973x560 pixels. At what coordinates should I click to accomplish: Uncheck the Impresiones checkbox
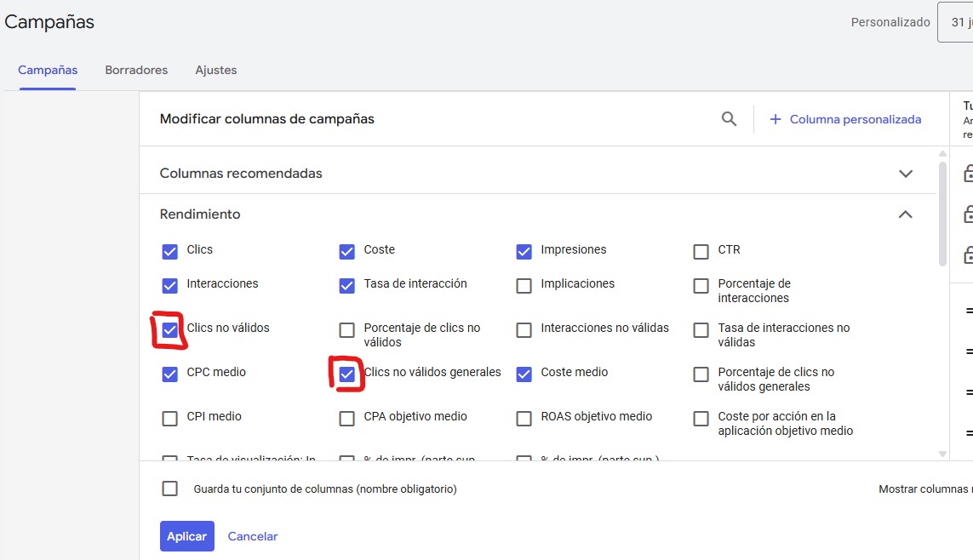(x=524, y=251)
